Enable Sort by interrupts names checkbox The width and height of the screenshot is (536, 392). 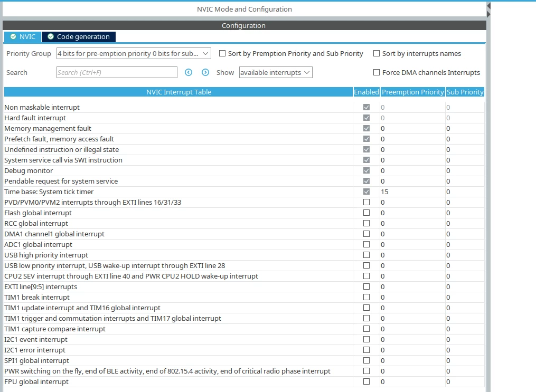pyautogui.click(x=377, y=54)
